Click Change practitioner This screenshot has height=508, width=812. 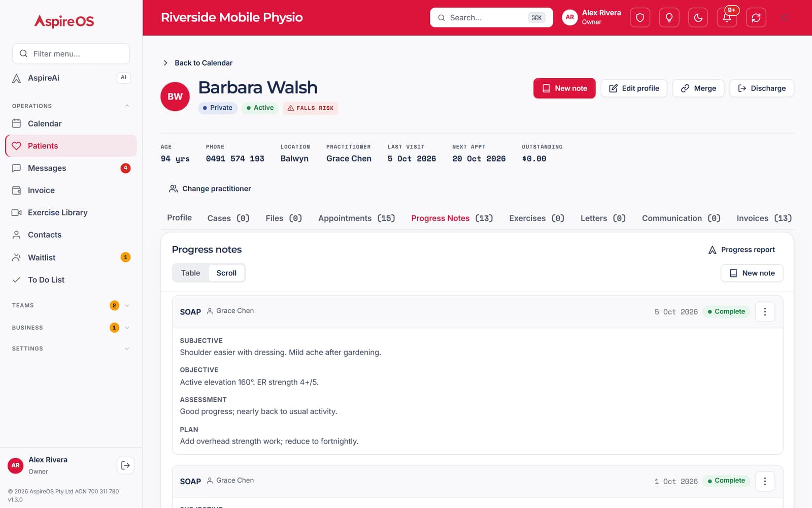point(210,188)
